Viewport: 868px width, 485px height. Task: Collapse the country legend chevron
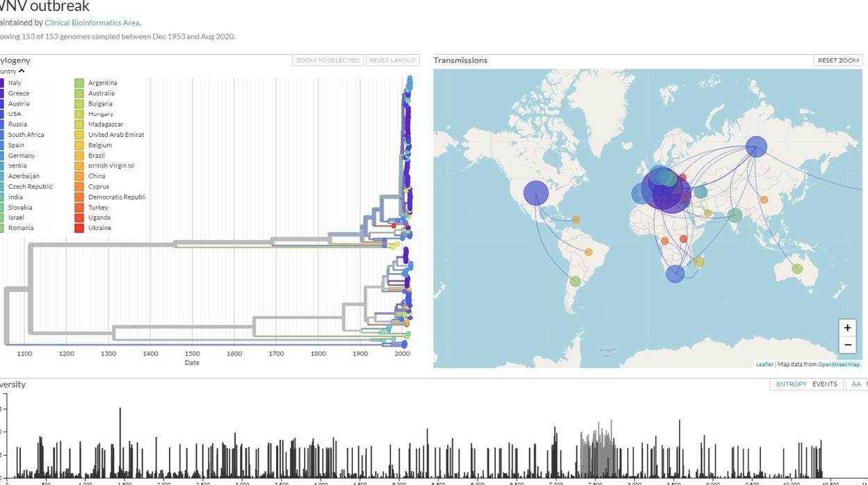[22, 71]
